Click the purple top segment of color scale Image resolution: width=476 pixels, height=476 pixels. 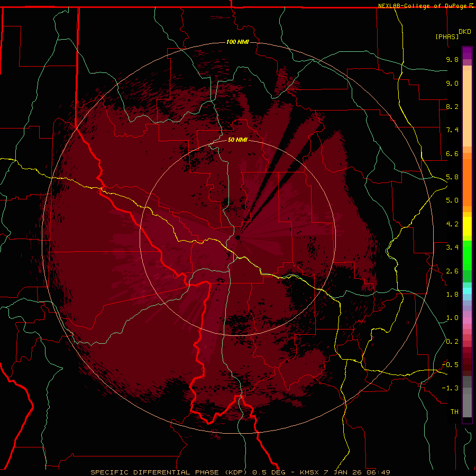pyautogui.click(x=467, y=53)
